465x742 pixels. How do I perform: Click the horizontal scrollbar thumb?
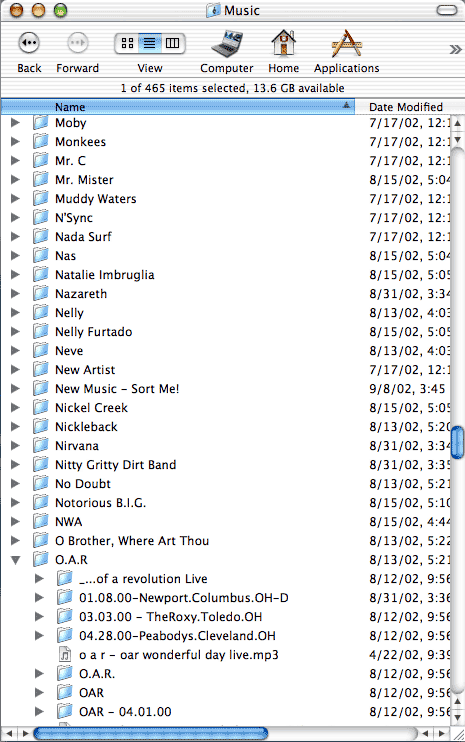151,734
